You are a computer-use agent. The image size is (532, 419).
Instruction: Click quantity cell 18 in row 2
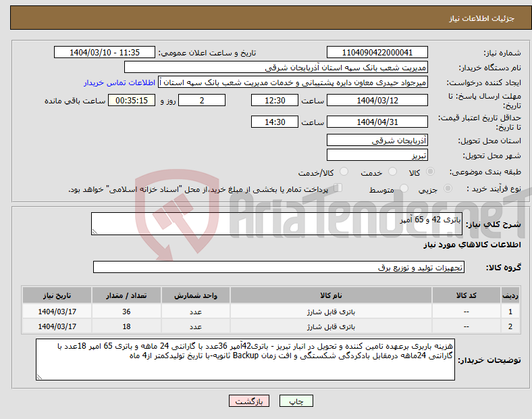coord(126,326)
